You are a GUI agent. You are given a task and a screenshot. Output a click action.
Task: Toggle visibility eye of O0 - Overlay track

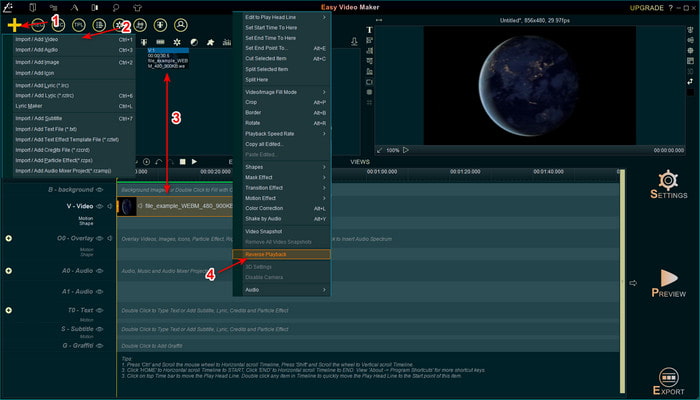pyautogui.click(x=100, y=238)
